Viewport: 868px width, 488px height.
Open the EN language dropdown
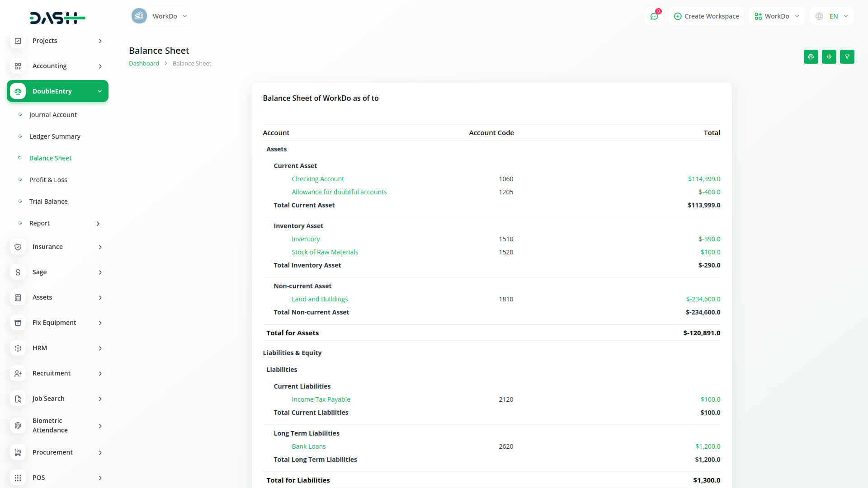tap(832, 16)
